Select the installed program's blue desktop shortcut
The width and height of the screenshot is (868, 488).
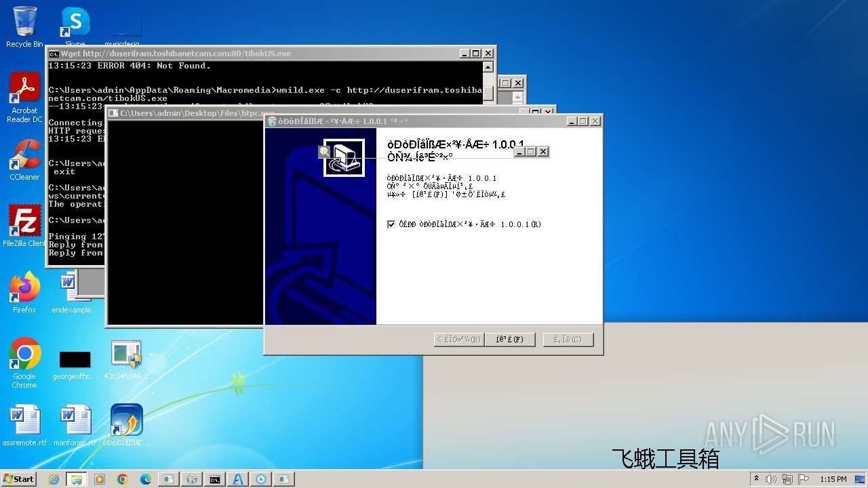coord(126,425)
